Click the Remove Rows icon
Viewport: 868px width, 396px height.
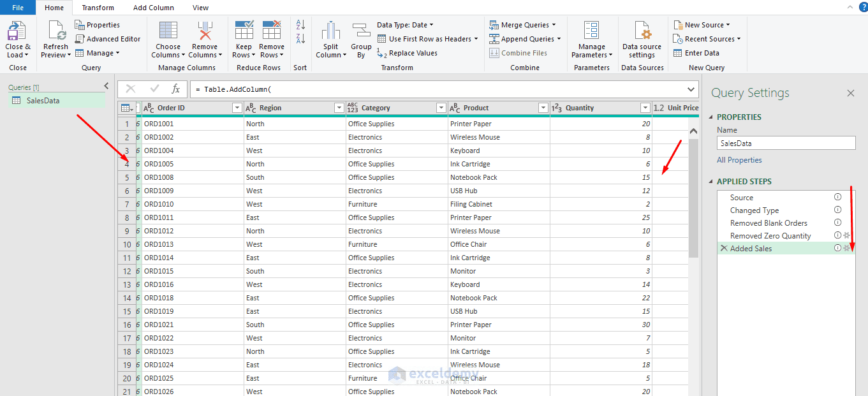coord(272,31)
